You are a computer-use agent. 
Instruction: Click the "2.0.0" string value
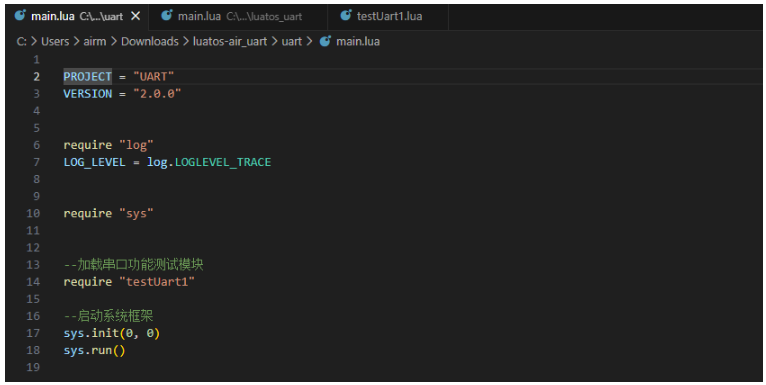(x=157, y=94)
